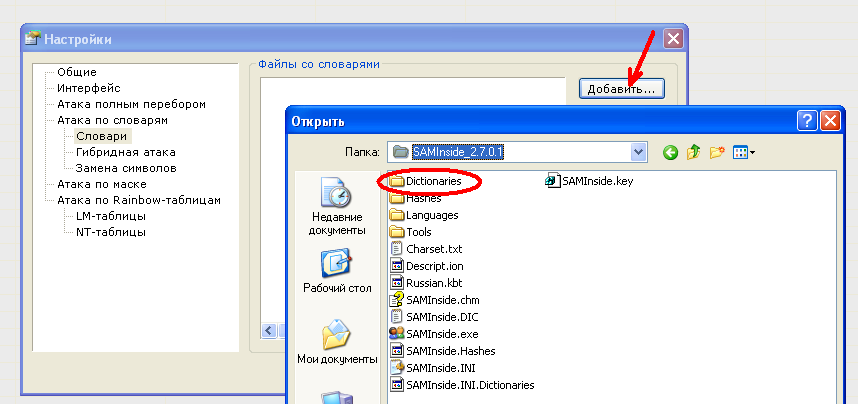Screen dimensions: 858x404
Task: Select SAMInside.INI file
Action: pyautogui.click(x=433, y=368)
